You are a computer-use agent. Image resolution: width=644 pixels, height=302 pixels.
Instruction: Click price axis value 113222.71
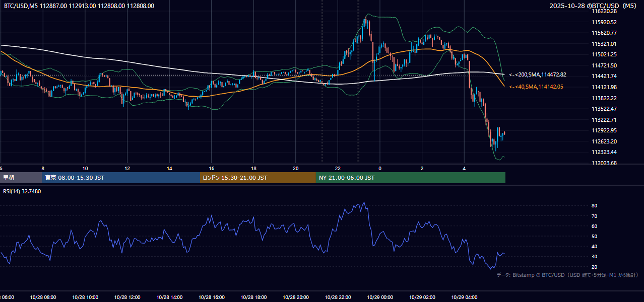click(x=604, y=120)
